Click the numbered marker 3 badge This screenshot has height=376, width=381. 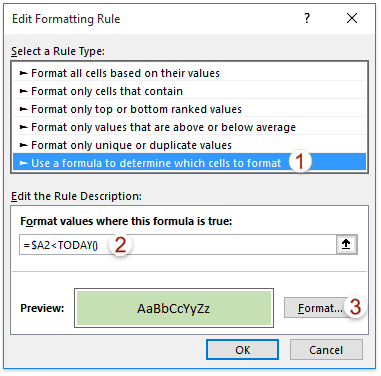[355, 307]
